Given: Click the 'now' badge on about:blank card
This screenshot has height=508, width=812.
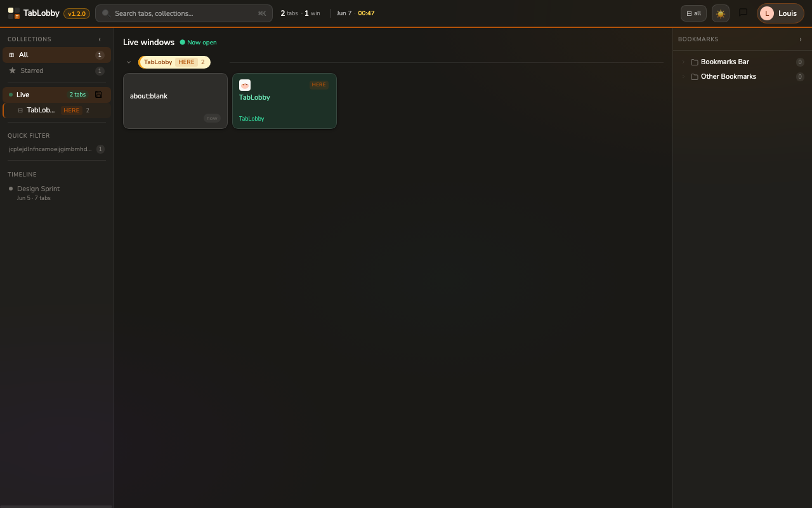Looking at the screenshot, I should (212, 118).
